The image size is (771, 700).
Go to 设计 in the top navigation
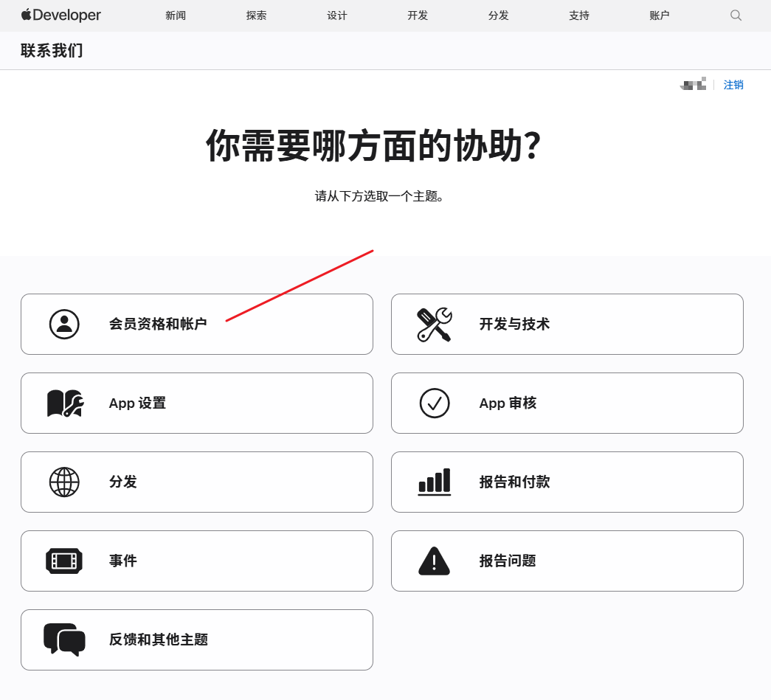[337, 15]
